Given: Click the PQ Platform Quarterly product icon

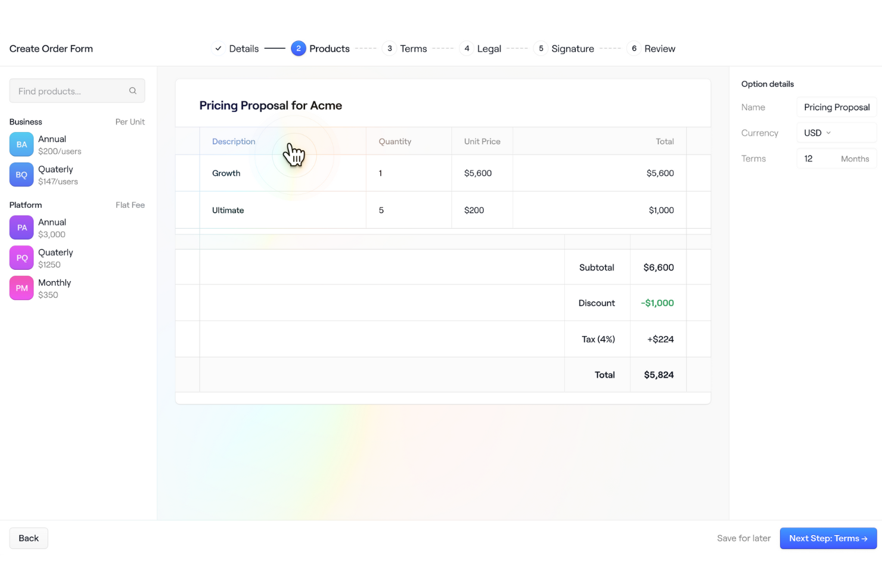Looking at the screenshot, I should click(x=21, y=258).
